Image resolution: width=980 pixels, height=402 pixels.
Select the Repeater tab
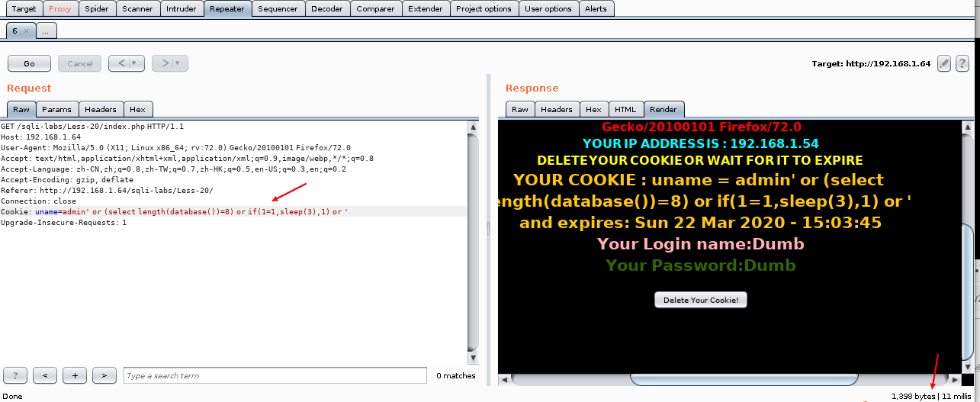(227, 8)
